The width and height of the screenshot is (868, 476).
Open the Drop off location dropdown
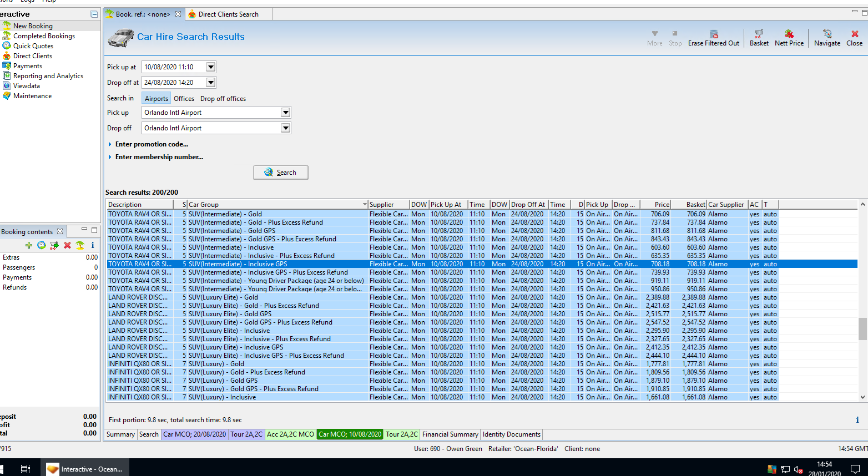pos(285,128)
